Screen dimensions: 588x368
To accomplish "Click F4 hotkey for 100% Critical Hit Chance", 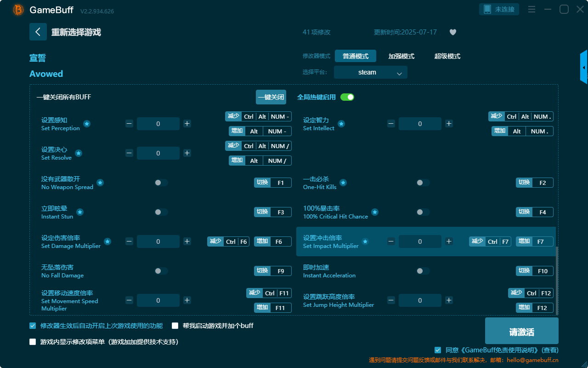I will pos(543,212).
